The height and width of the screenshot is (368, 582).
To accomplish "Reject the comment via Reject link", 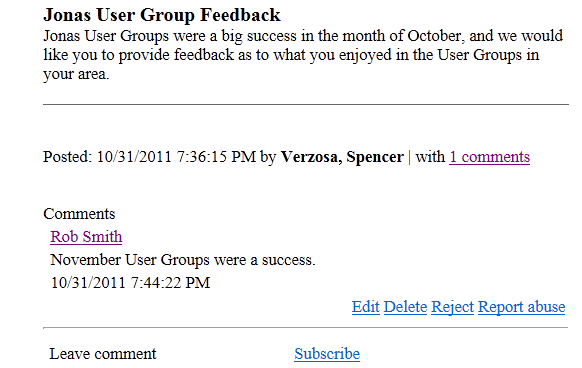I will coord(452,307).
